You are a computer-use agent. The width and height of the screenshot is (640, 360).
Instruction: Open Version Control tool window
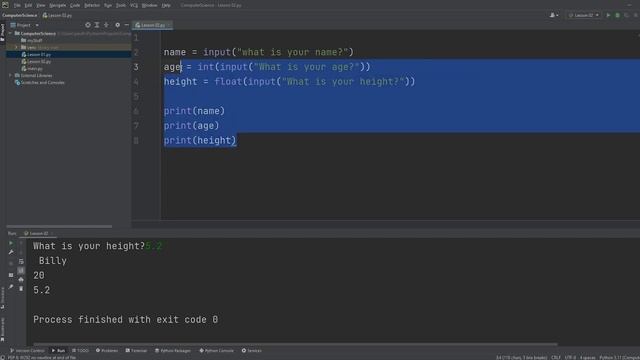pyautogui.click(x=27, y=351)
